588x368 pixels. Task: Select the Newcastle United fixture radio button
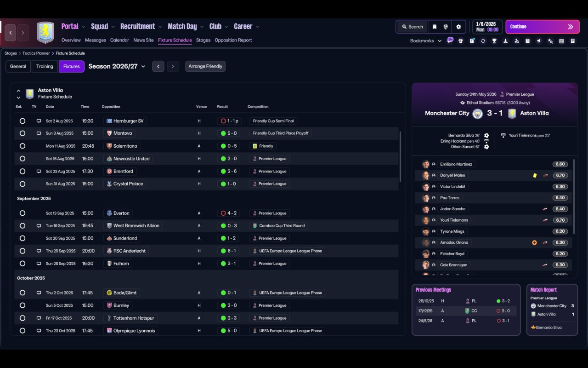(x=23, y=159)
